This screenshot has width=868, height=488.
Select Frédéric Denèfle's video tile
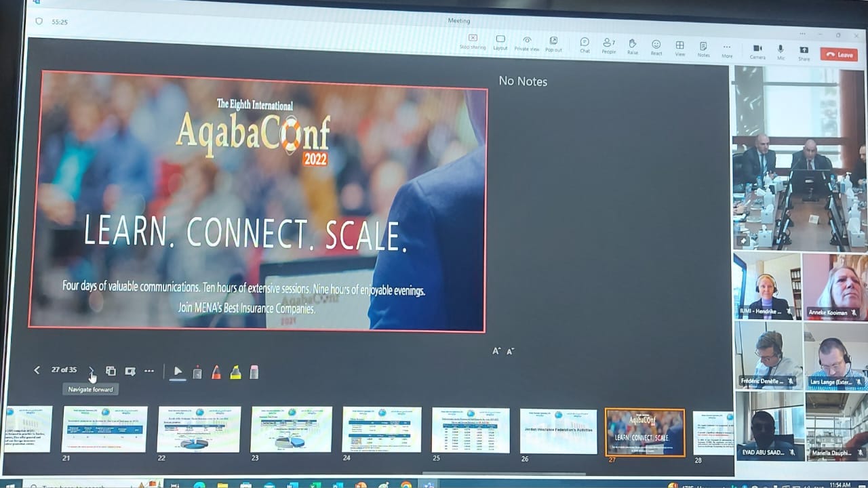coord(768,354)
